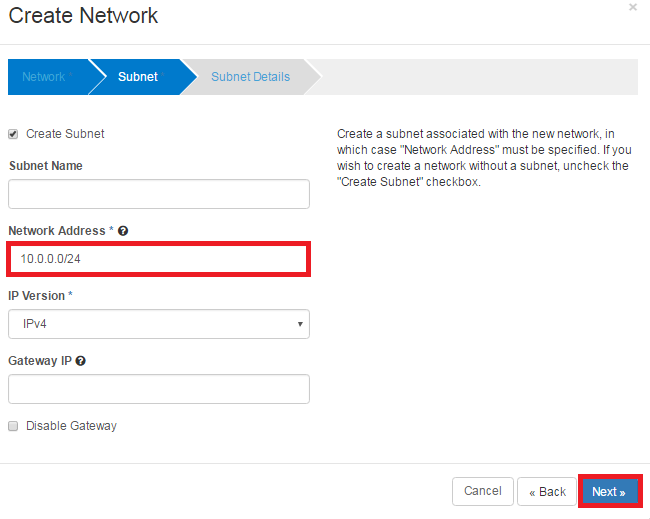This screenshot has height=519, width=650.
Task: Click the Network Address help icon
Action: tap(123, 231)
